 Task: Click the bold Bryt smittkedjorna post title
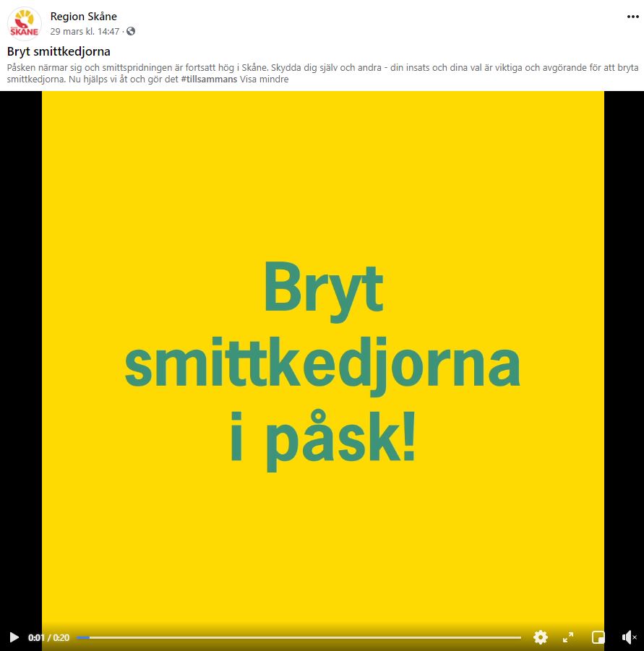59,51
